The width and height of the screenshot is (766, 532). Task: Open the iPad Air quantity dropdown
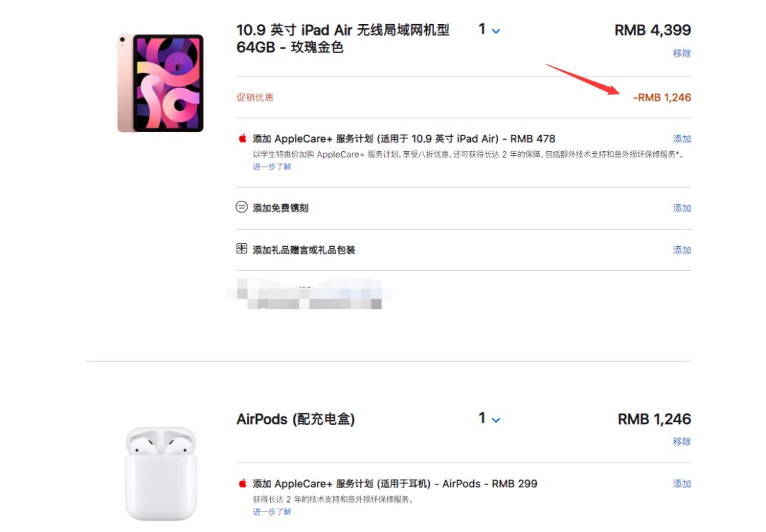point(489,30)
